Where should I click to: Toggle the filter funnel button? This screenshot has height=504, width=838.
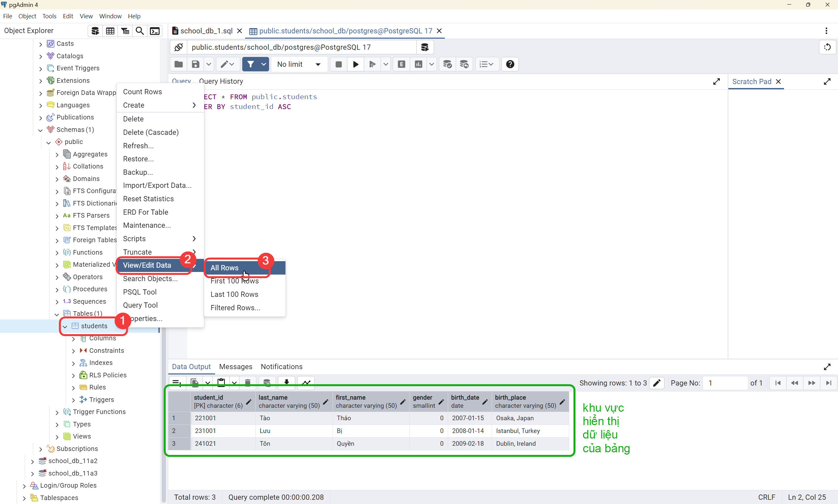(x=250, y=64)
